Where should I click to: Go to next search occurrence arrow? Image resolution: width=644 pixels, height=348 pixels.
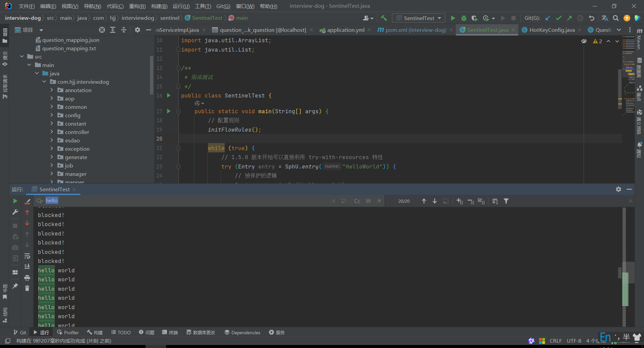tap(435, 201)
